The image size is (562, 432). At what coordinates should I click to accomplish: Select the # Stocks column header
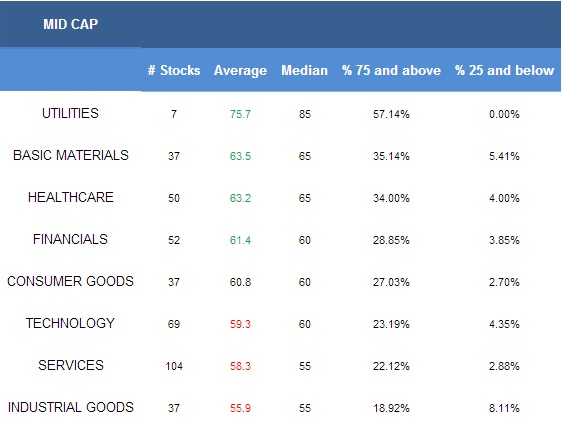pyautogui.click(x=174, y=70)
